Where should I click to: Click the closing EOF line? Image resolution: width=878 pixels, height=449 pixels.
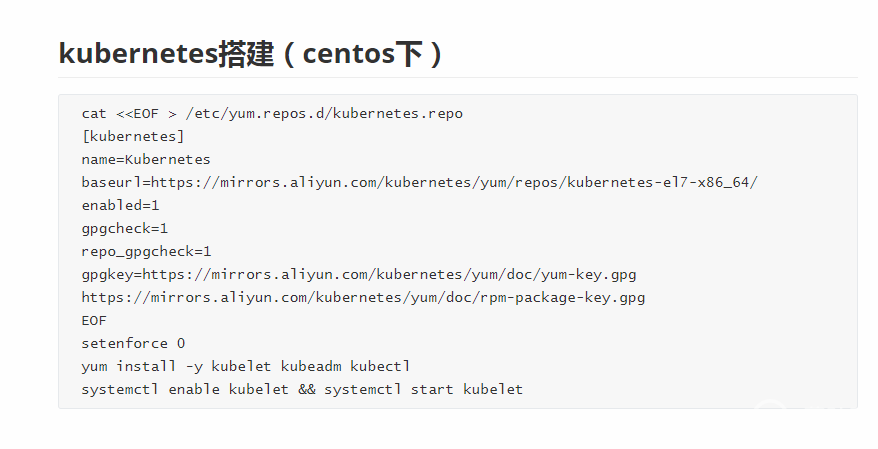tap(94, 320)
